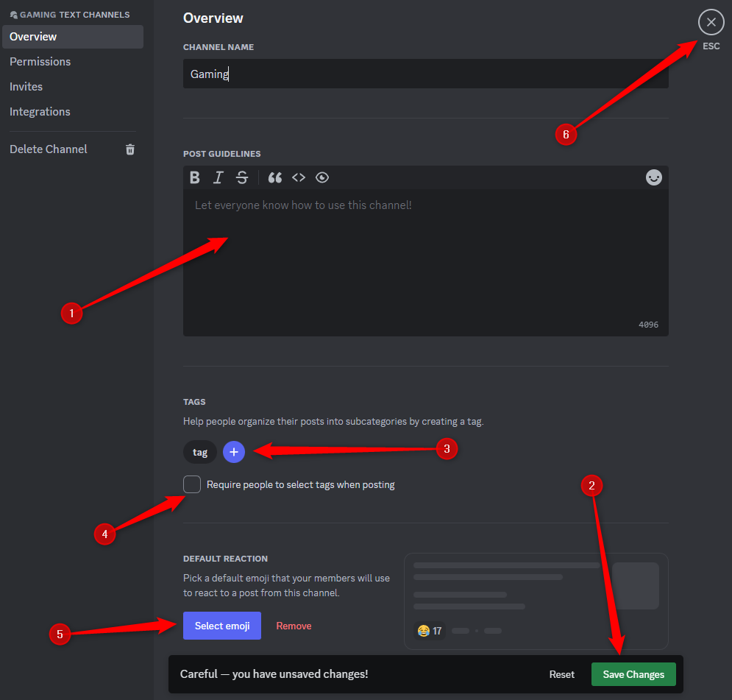This screenshot has width=732, height=700.
Task: Select the Overview sidebar item
Action: pyautogui.click(x=32, y=36)
